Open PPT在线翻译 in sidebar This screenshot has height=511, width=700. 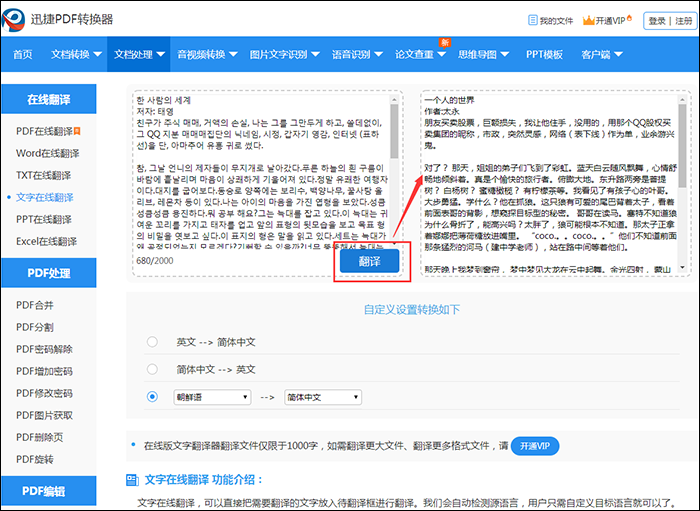click(44, 219)
